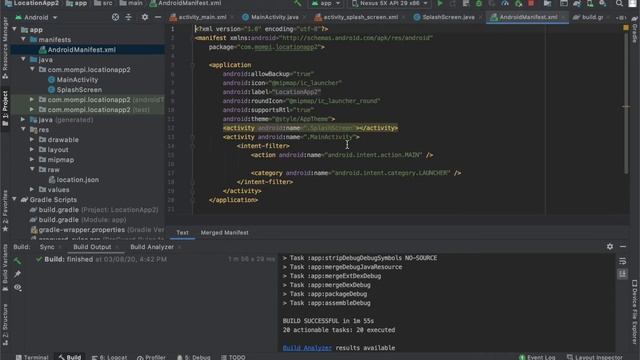Toggle the 2: Favorites side tool tab
This screenshot has width=640, height=360.
[5, 211]
